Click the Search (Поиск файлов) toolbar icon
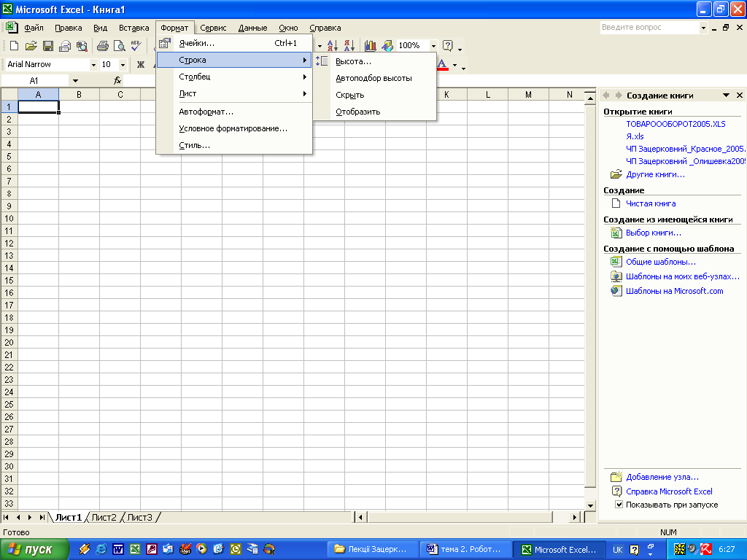747x560 pixels. coord(82,46)
